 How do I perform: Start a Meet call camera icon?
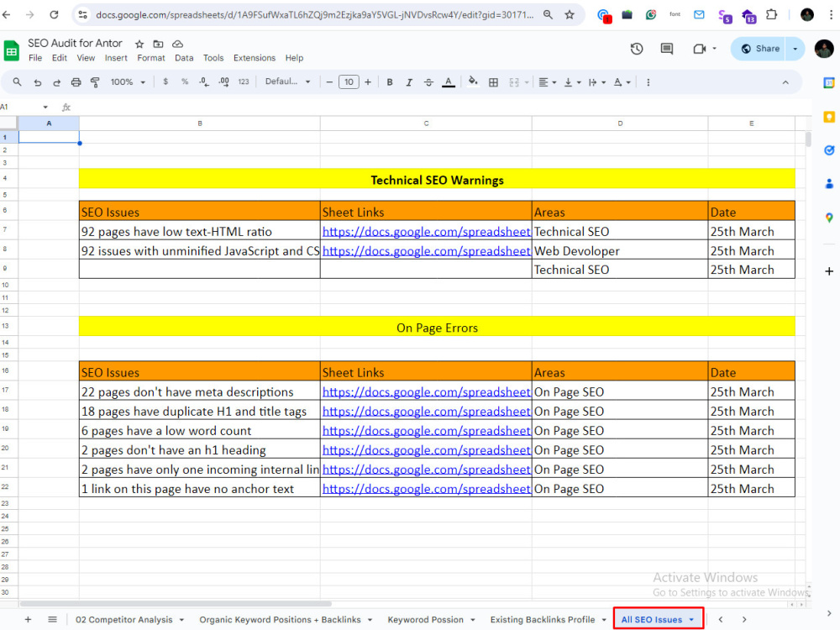(700, 49)
